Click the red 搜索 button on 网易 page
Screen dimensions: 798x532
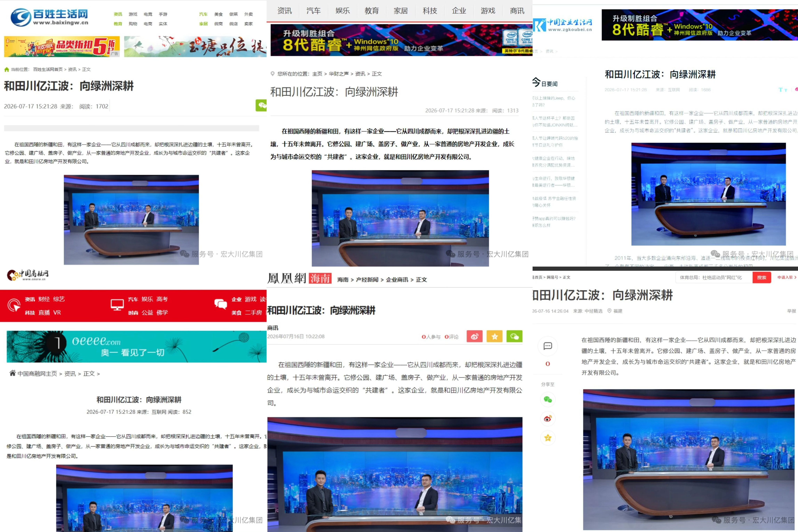coord(762,277)
